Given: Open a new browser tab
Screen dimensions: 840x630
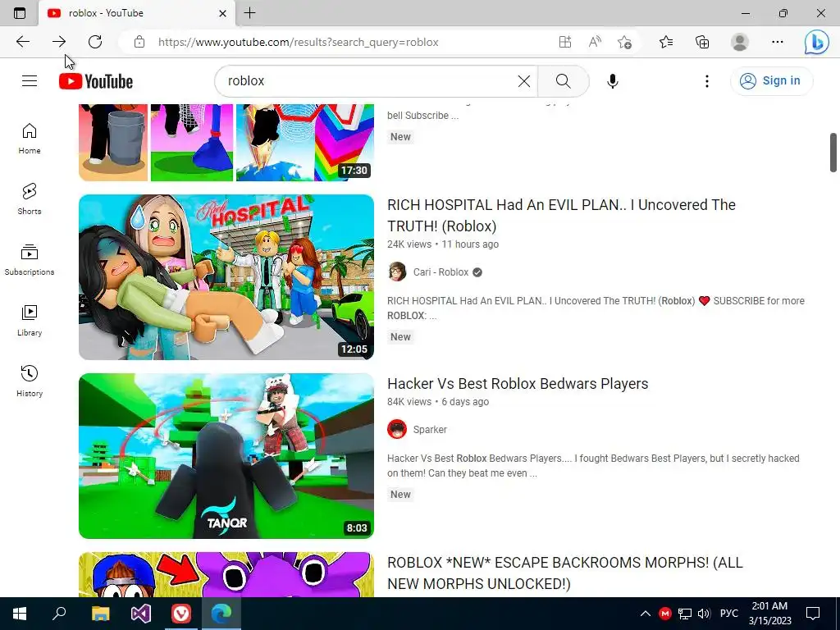Looking at the screenshot, I should coord(249,13).
